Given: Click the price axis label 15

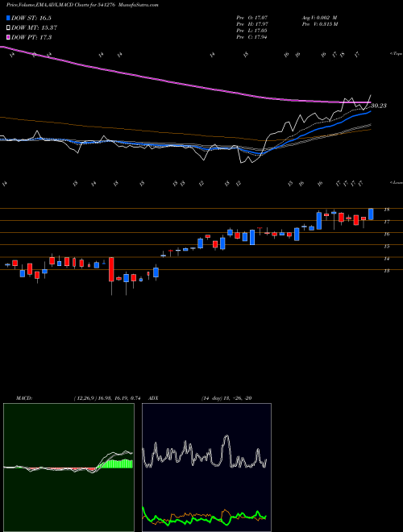Looking at the screenshot, I should [386, 247].
